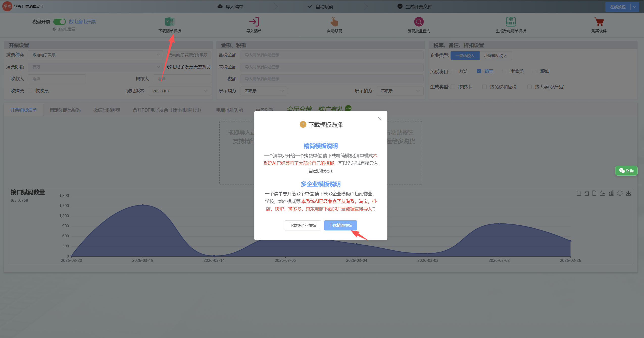644x338 pixels.
Task: Open the 电商批量功能 tab
Action: pos(229,110)
